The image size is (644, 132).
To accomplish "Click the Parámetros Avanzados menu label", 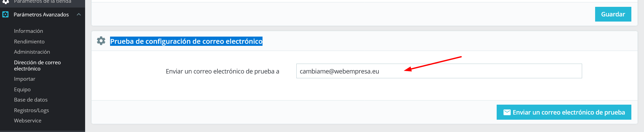I will [41, 15].
